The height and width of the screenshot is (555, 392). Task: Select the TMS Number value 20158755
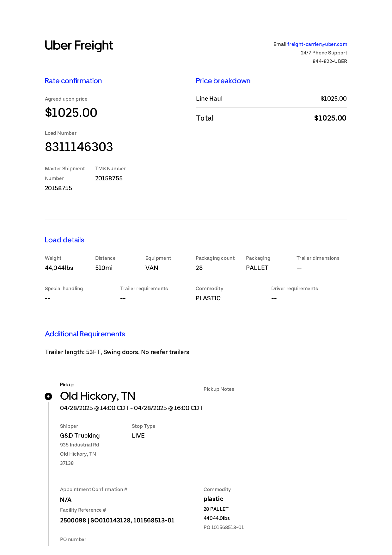[x=109, y=178]
